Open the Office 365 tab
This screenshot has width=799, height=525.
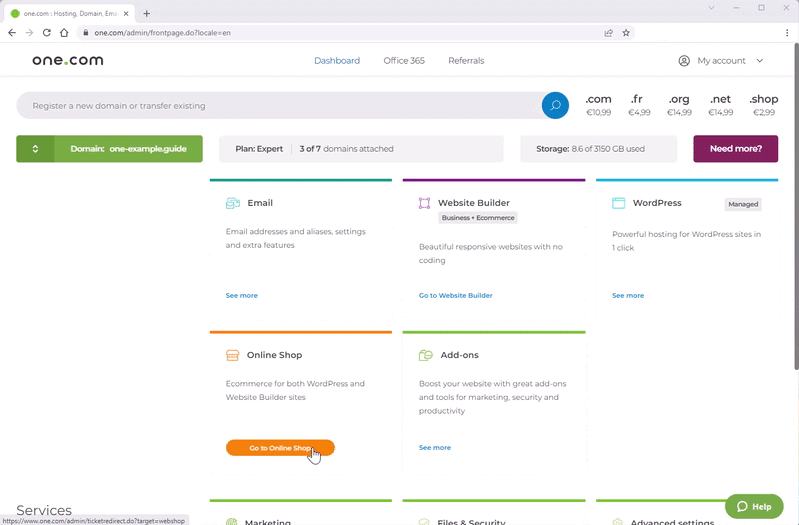click(404, 61)
